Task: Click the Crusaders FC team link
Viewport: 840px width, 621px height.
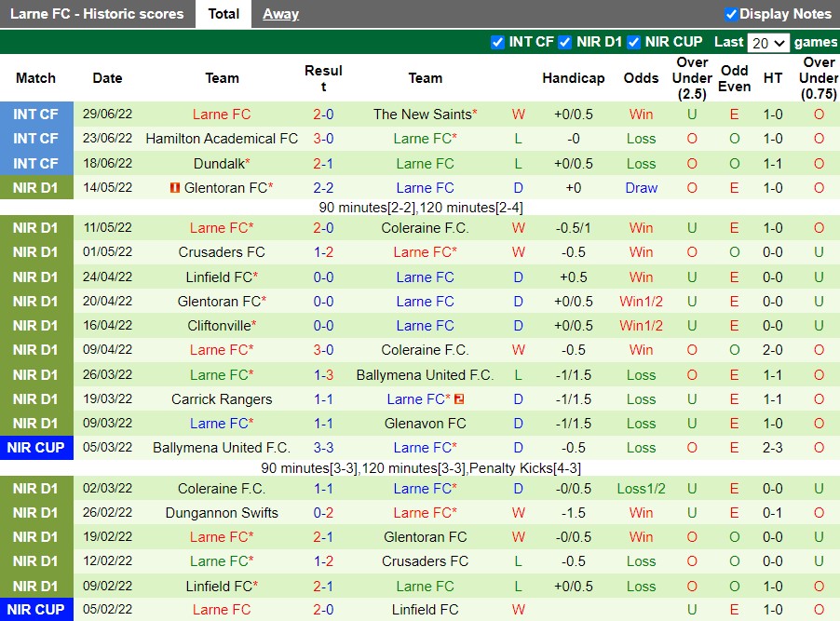Action: click(221, 251)
